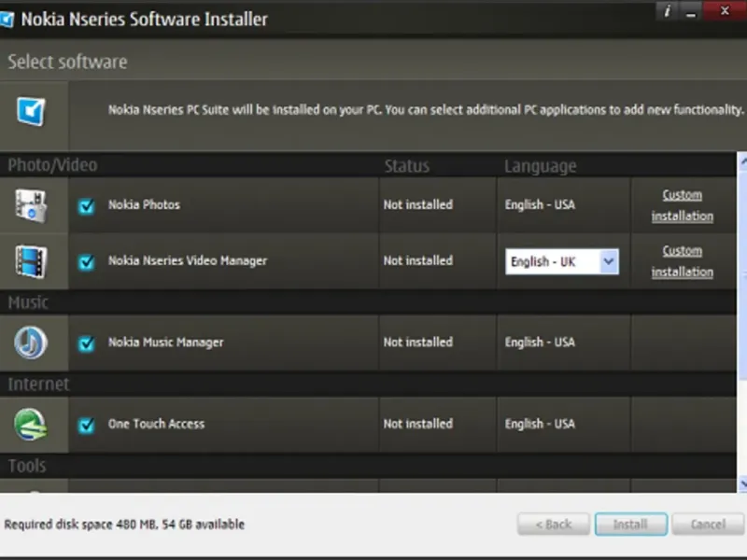Screen dimensions: 747x560
Task: Click Not installed status of One Touch Access
Action: click(x=418, y=424)
